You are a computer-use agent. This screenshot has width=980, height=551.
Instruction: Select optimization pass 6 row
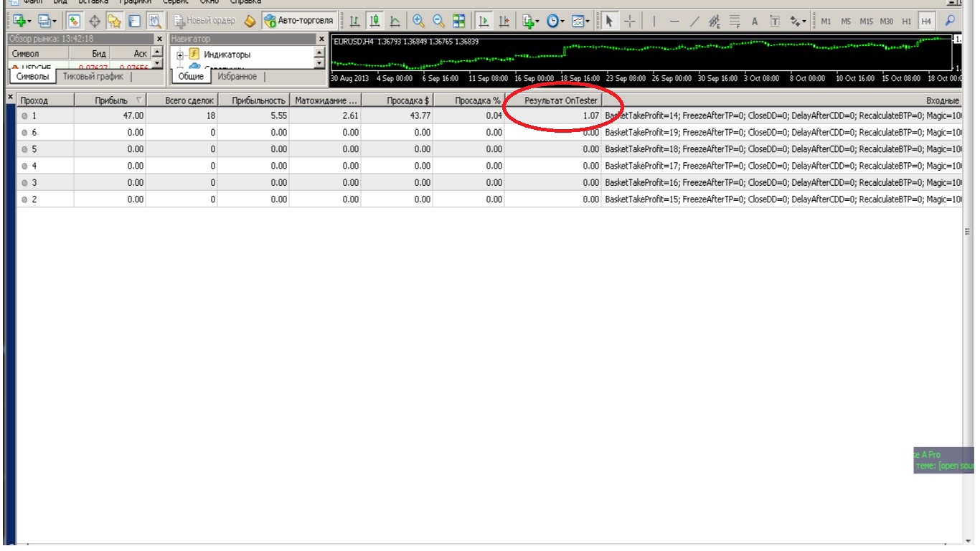488,132
